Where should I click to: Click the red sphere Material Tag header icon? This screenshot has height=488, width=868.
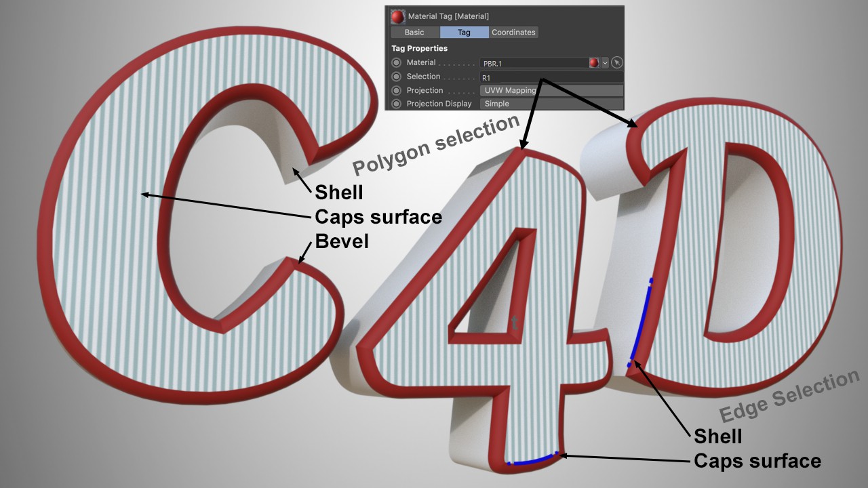click(397, 16)
